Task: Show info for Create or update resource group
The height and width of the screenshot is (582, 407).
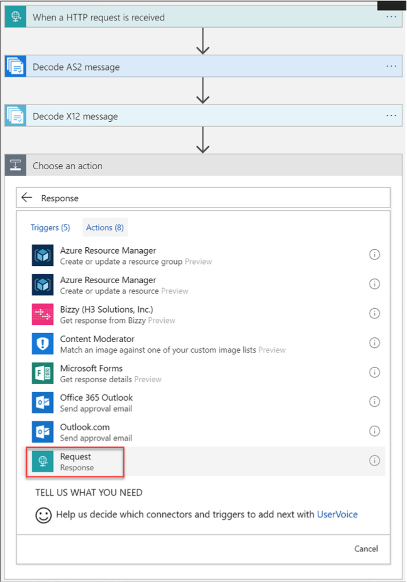Action: pos(374,255)
